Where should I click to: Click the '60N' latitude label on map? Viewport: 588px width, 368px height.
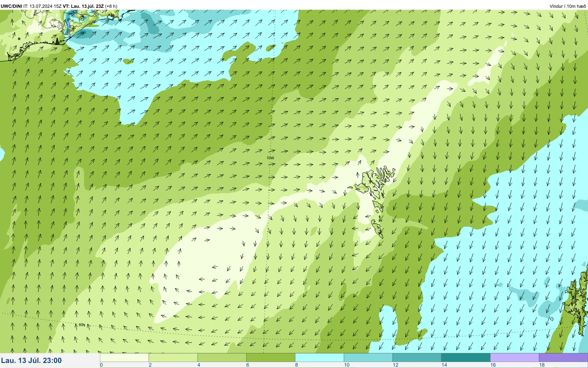point(82,325)
